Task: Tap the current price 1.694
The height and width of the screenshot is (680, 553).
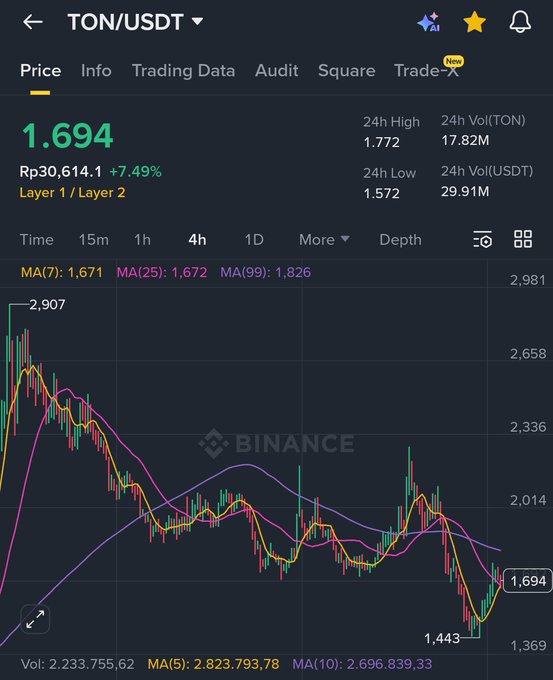Action: point(68,136)
